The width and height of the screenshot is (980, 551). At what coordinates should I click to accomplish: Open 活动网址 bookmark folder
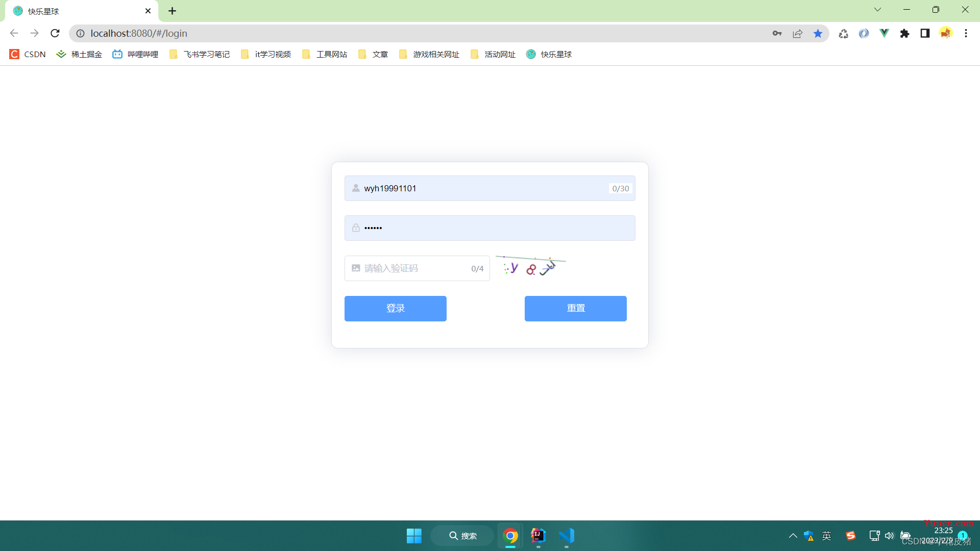(x=493, y=54)
